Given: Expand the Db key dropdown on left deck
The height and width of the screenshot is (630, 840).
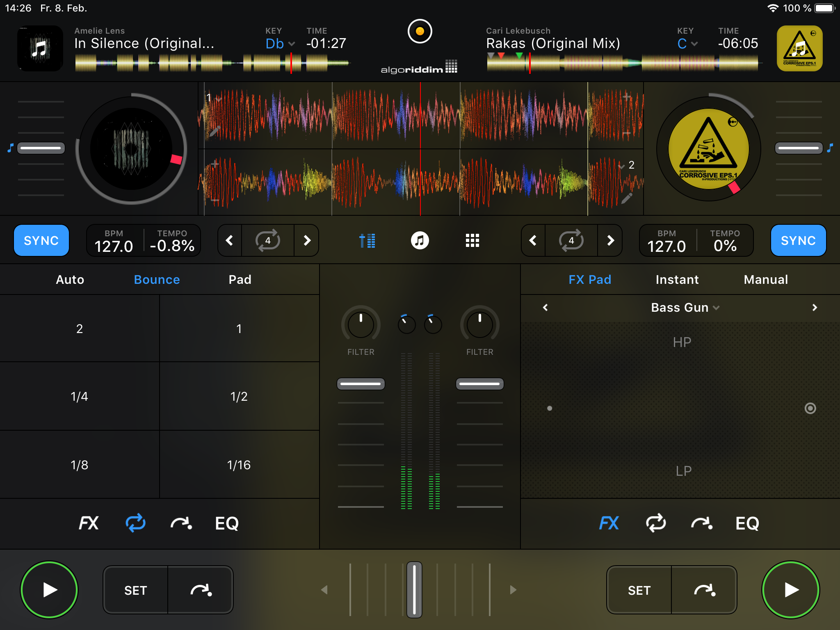Looking at the screenshot, I should pyautogui.click(x=280, y=43).
